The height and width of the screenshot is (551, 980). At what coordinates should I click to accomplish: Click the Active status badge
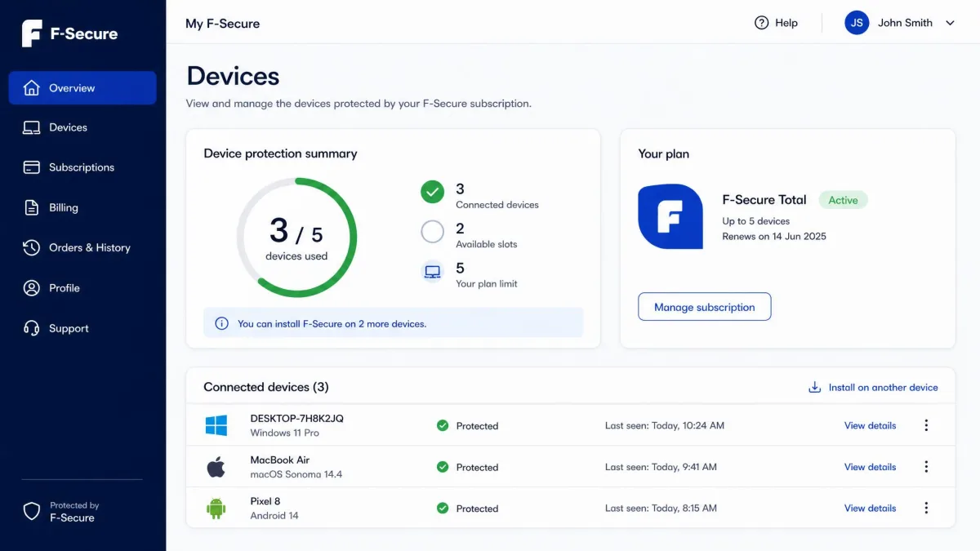[843, 200]
